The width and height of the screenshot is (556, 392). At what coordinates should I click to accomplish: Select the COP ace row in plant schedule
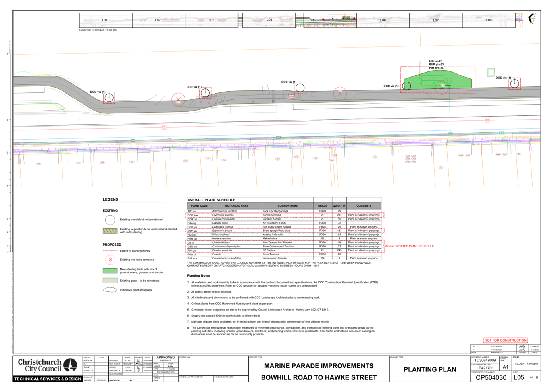tap(284, 215)
